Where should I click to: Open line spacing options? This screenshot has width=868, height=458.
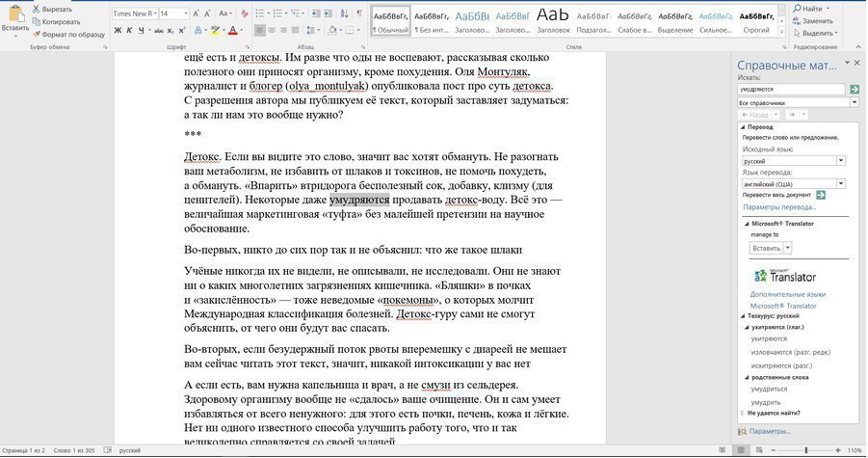coord(311,31)
